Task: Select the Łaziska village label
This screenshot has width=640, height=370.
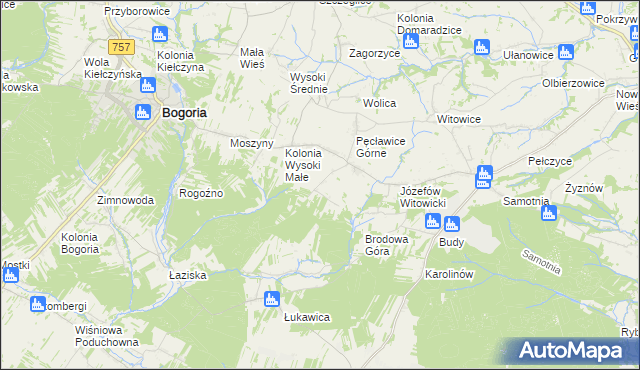Action: (188, 275)
